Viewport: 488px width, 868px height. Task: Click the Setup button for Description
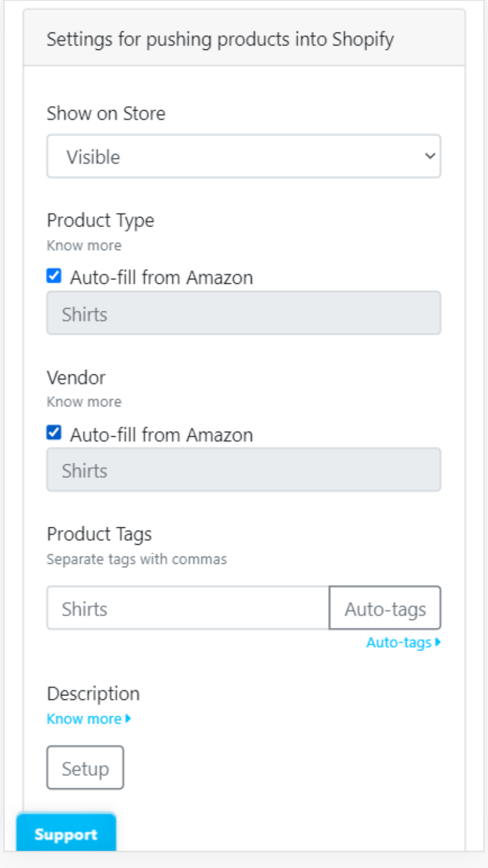(x=85, y=767)
